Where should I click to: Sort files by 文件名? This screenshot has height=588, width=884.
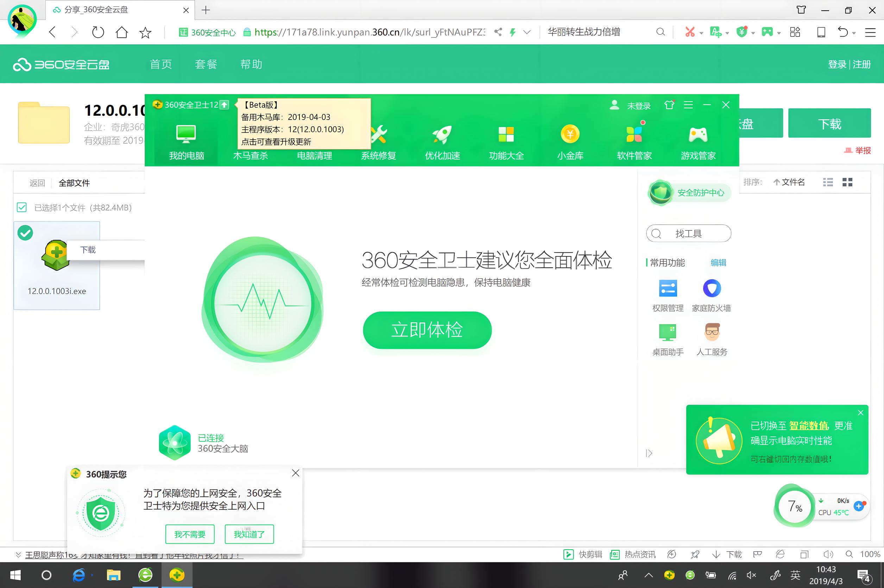point(789,182)
